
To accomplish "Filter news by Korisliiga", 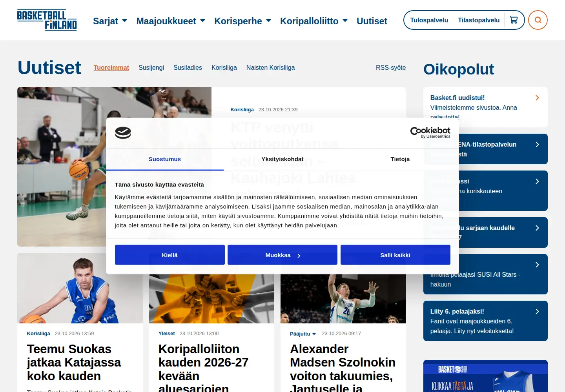I will pos(224,67).
